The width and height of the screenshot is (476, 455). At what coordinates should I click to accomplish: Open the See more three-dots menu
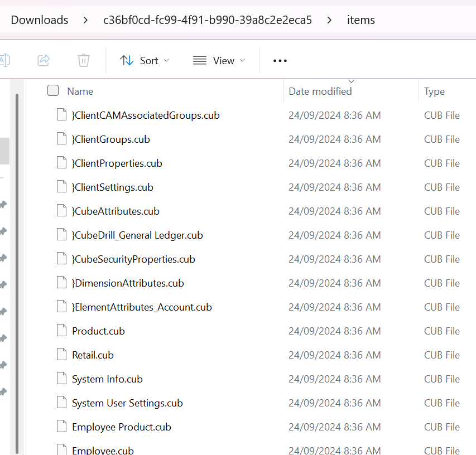click(x=280, y=61)
